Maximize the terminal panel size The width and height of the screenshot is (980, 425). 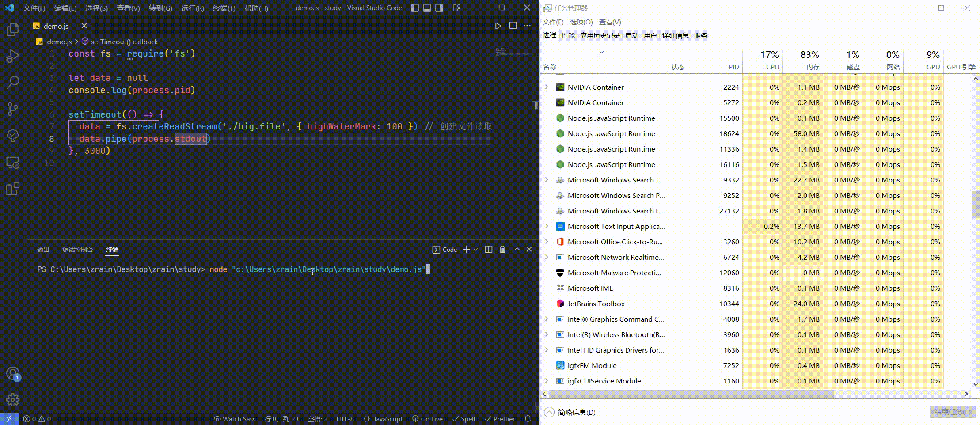tap(517, 250)
